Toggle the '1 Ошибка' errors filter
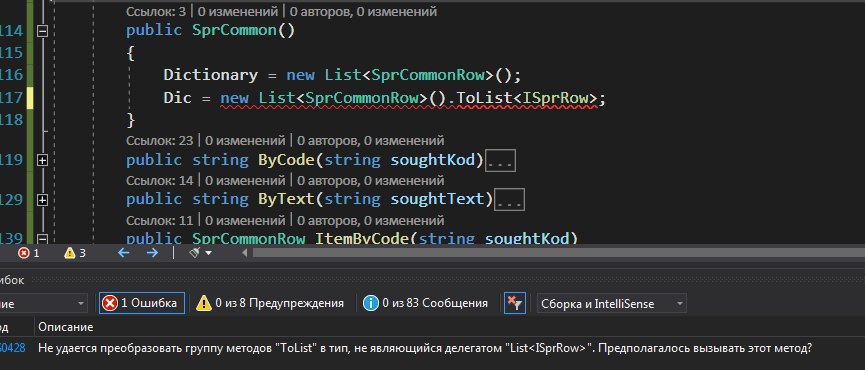 tap(142, 303)
